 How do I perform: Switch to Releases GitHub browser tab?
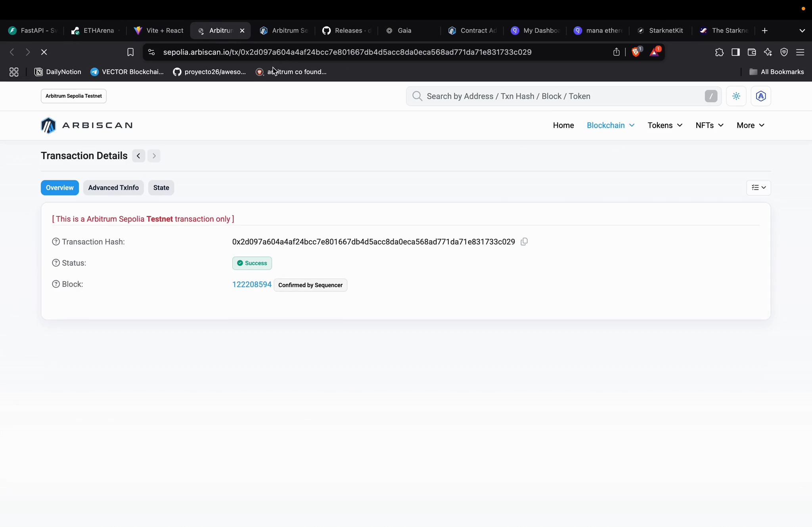(x=347, y=31)
